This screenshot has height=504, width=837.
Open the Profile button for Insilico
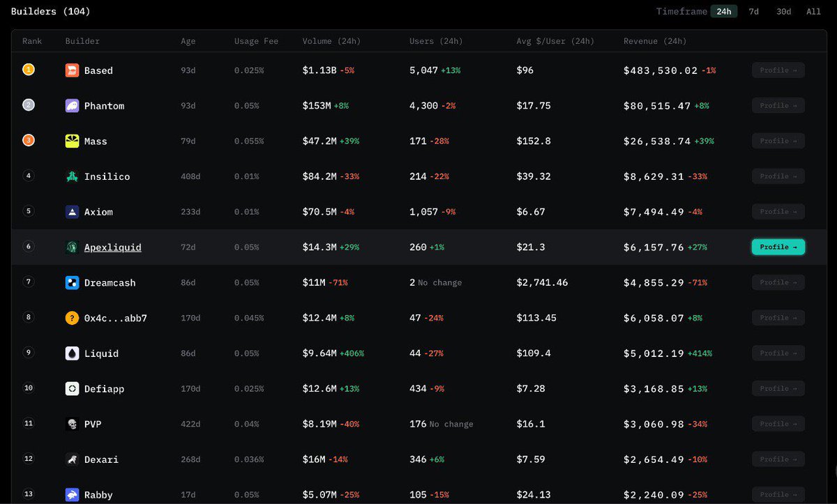tap(778, 176)
